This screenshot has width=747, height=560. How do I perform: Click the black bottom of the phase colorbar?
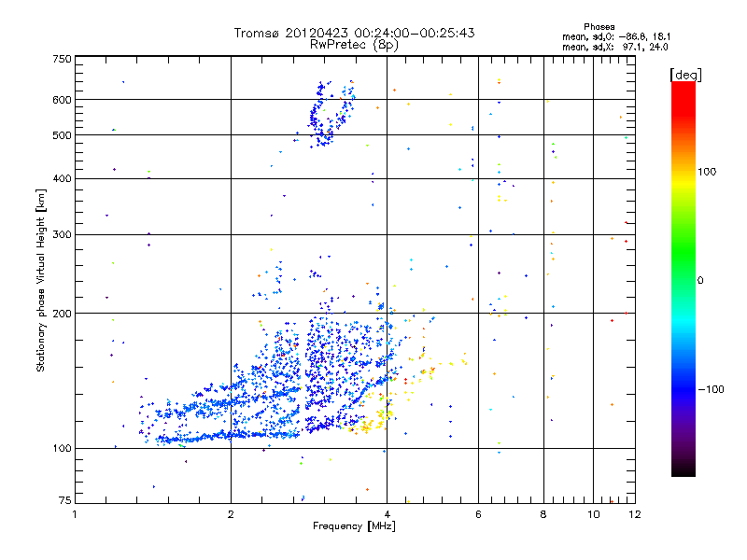tap(684, 471)
